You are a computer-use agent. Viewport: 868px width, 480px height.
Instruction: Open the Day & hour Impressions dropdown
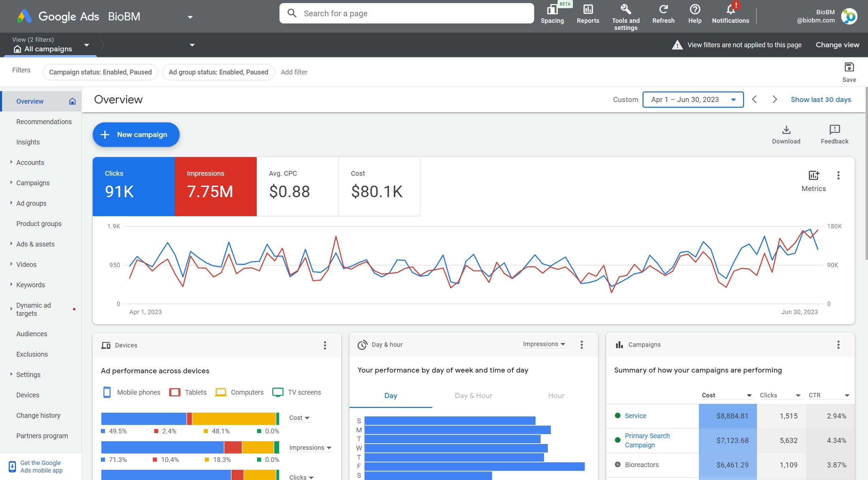pyautogui.click(x=544, y=344)
